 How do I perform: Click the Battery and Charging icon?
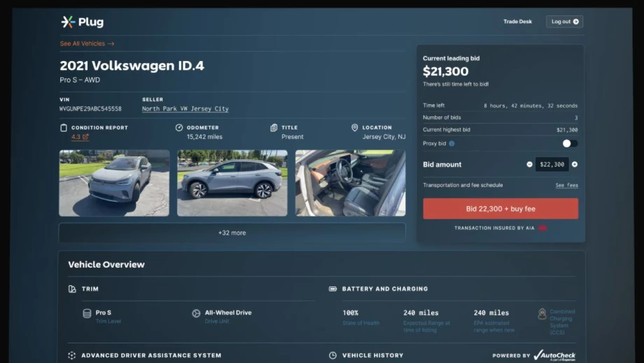click(x=332, y=289)
